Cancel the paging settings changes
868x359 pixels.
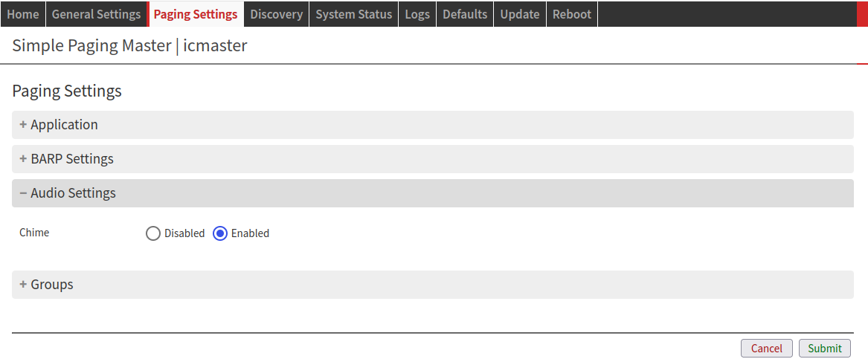pyautogui.click(x=766, y=349)
